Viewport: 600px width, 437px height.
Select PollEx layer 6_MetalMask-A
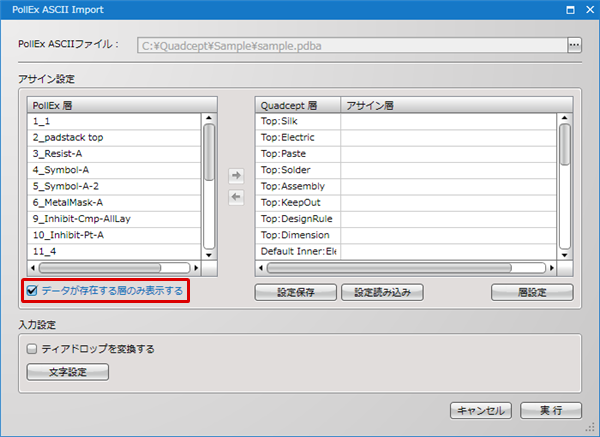[x=114, y=202]
